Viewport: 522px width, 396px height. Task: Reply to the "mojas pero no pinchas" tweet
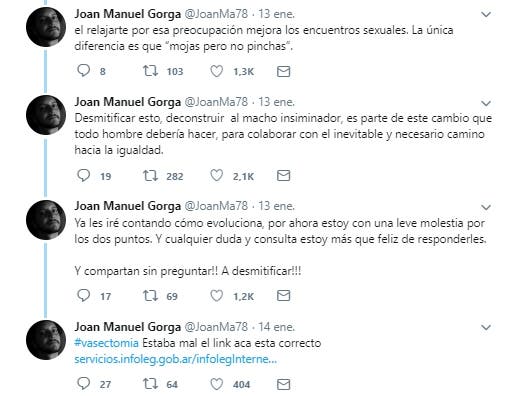pos(83,71)
